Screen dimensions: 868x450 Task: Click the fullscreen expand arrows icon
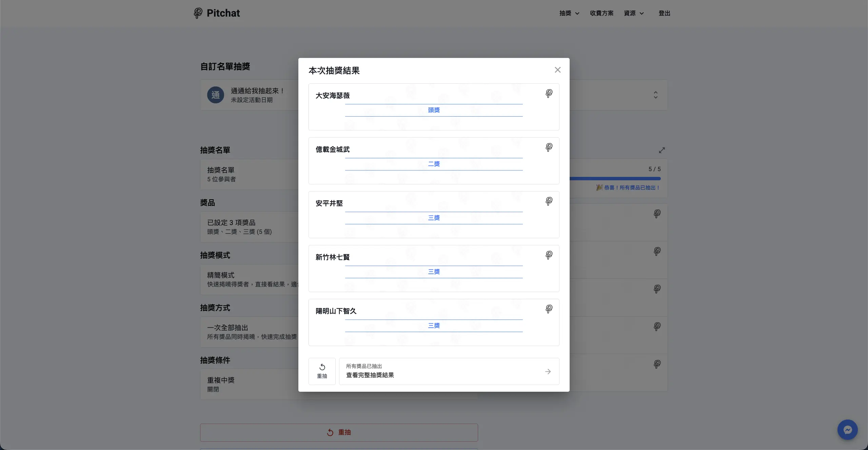click(662, 150)
